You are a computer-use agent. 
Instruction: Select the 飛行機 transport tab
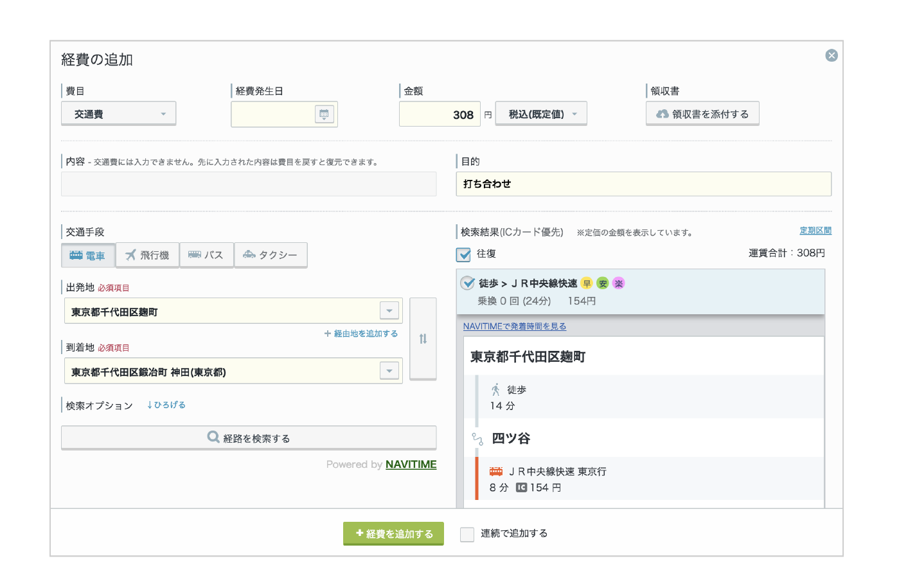pyautogui.click(x=147, y=255)
